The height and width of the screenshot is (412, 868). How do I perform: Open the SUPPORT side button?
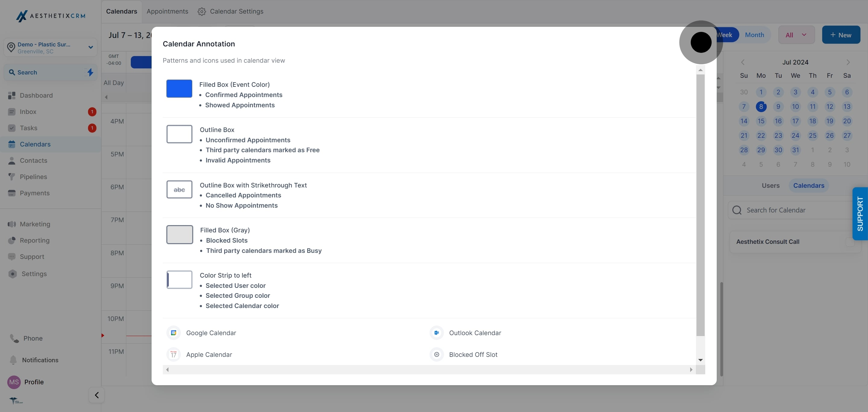[x=860, y=214]
